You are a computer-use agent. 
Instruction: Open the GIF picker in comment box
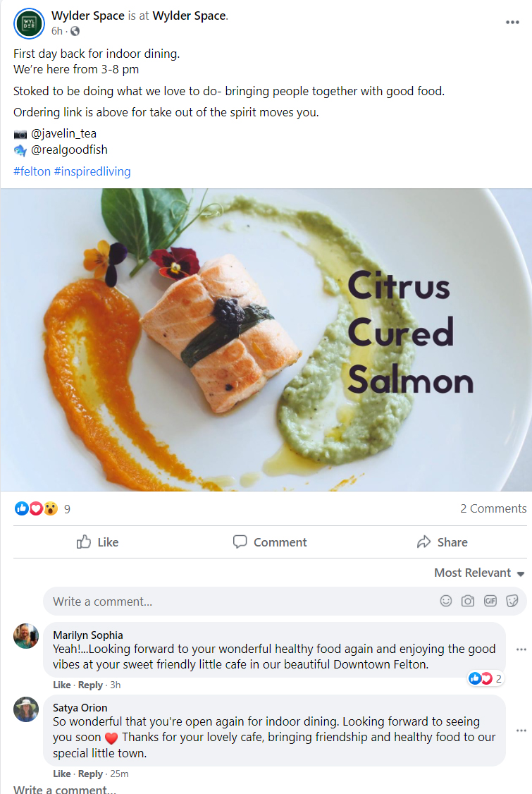tap(490, 601)
